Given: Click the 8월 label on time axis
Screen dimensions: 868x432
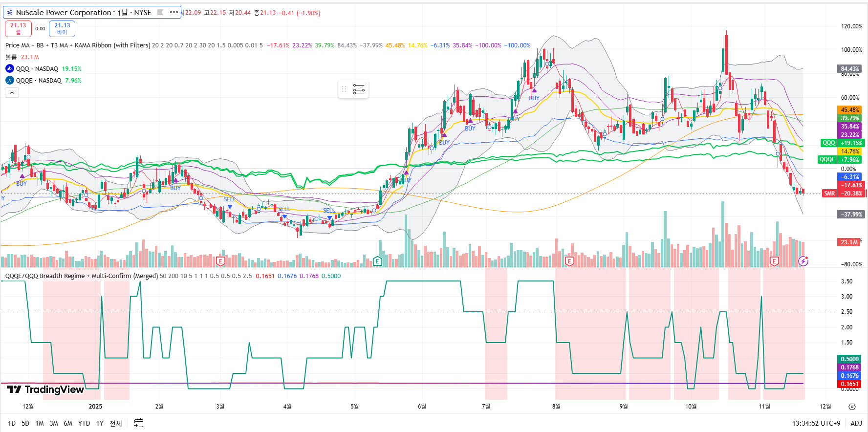Looking at the screenshot, I should coord(556,407).
